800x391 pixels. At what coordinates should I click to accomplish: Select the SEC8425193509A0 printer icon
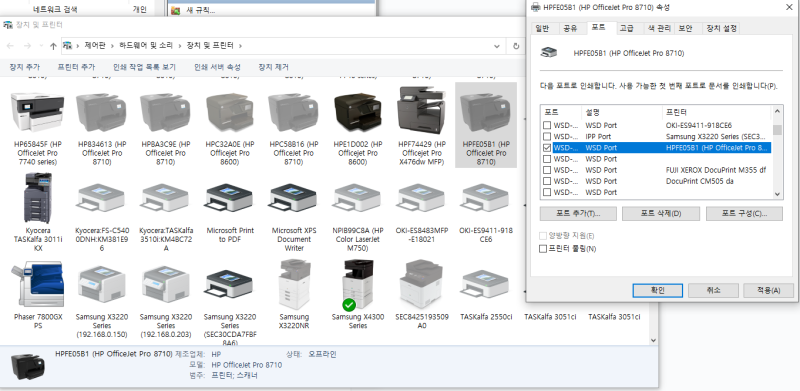click(x=421, y=284)
